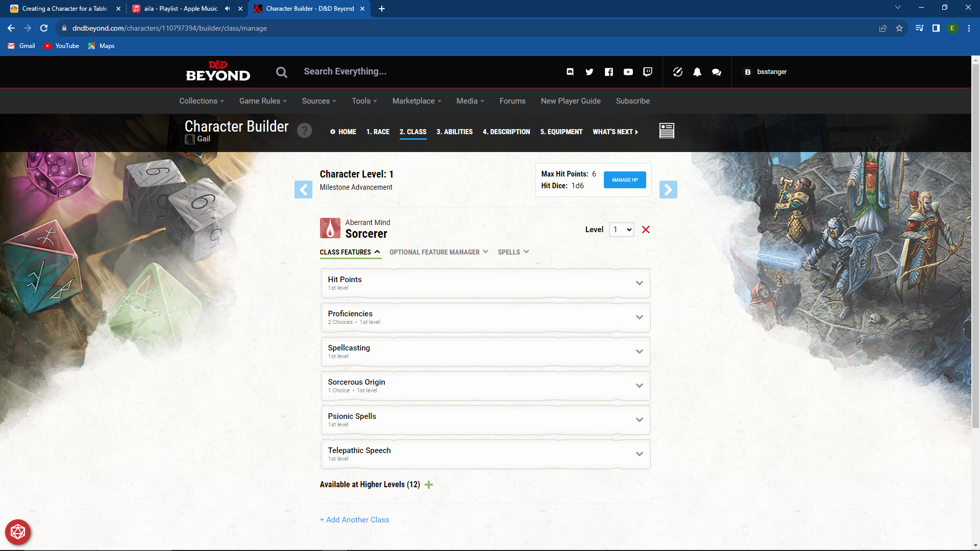Open the Facebook icon in header

click(609, 72)
